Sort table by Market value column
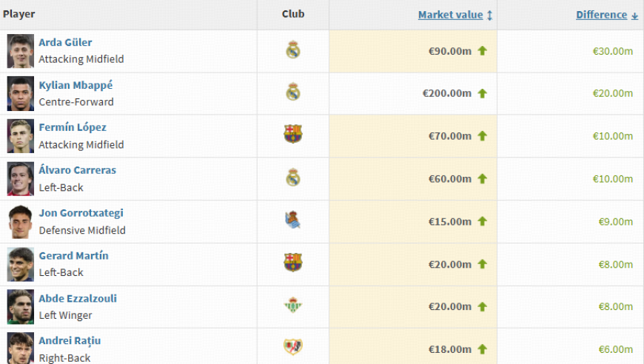The width and height of the screenshot is (644, 364). (x=450, y=15)
